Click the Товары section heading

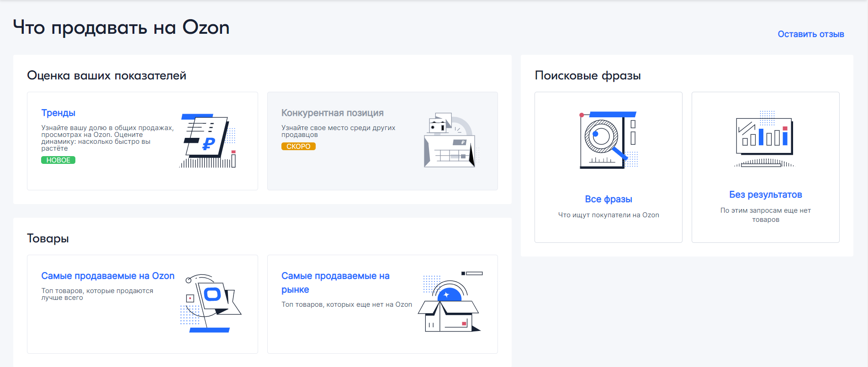[x=48, y=239]
